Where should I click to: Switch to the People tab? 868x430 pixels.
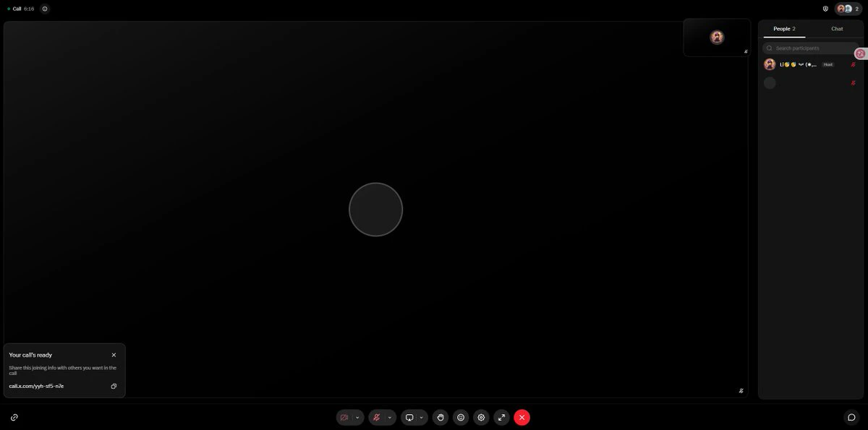pos(784,29)
